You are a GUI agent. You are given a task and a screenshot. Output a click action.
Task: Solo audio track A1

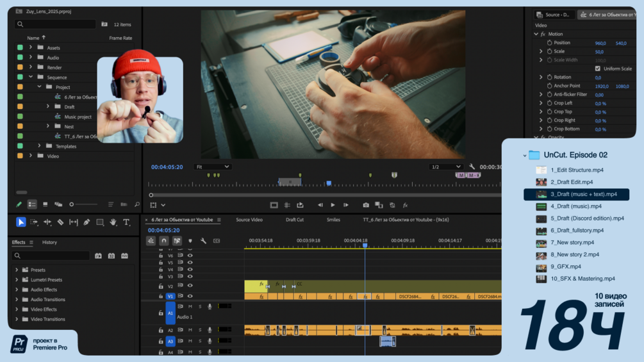click(200, 306)
